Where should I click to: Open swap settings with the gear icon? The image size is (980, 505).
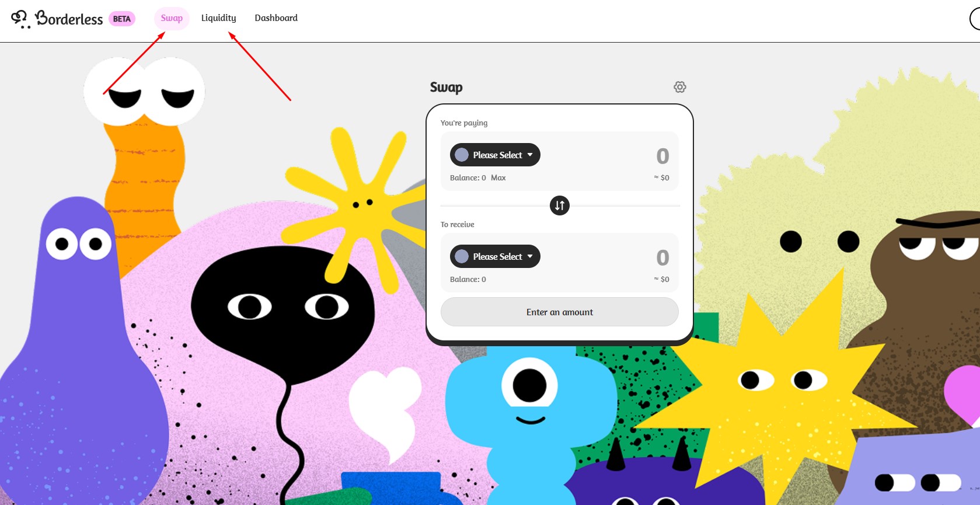pyautogui.click(x=679, y=87)
